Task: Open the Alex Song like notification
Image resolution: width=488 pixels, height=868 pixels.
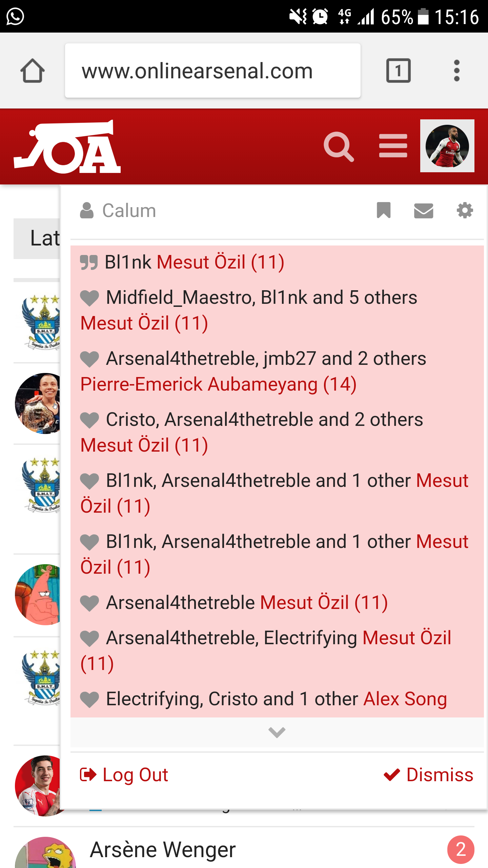Action: coord(405,699)
